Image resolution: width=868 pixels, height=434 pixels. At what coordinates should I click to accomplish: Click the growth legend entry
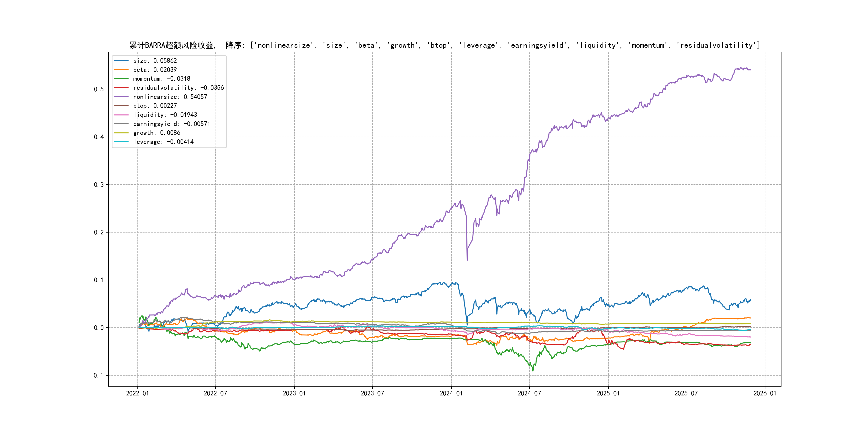[156, 133]
